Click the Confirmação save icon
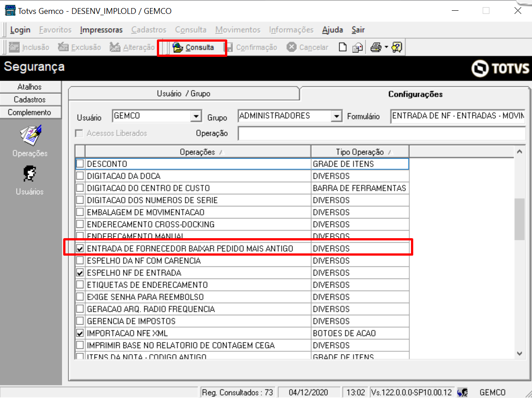Image resolution: width=532 pixels, height=398 pixels. [230, 47]
